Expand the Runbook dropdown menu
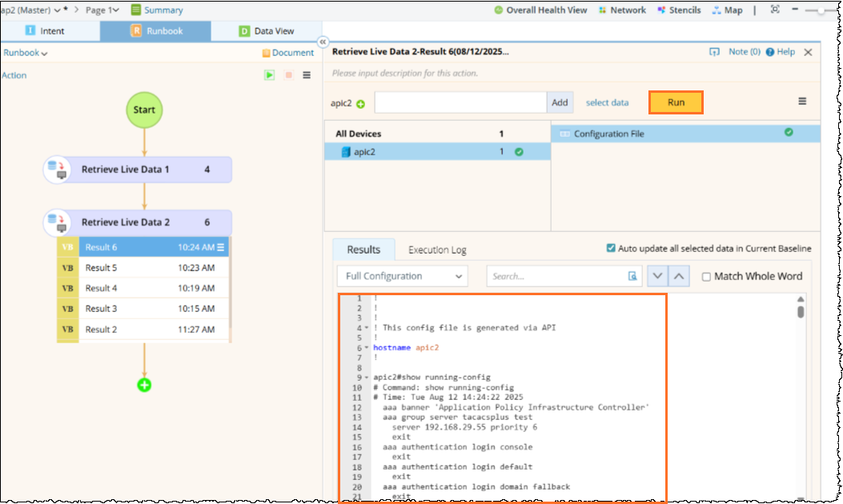This screenshot has width=843, height=504. click(25, 54)
